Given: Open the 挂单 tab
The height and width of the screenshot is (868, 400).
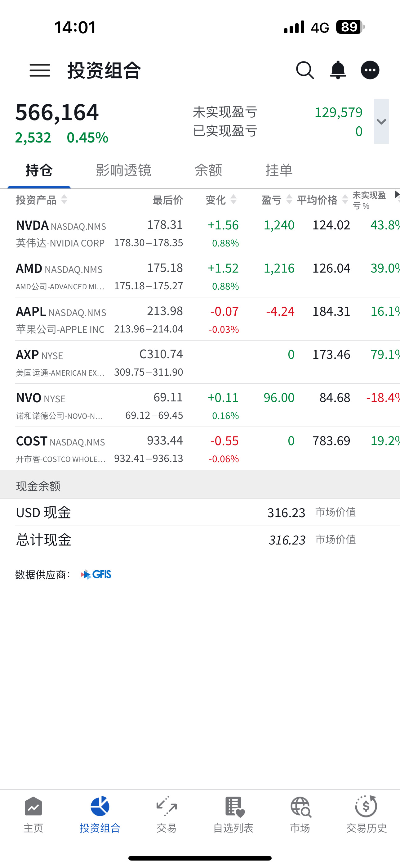Looking at the screenshot, I should (279, 170).
